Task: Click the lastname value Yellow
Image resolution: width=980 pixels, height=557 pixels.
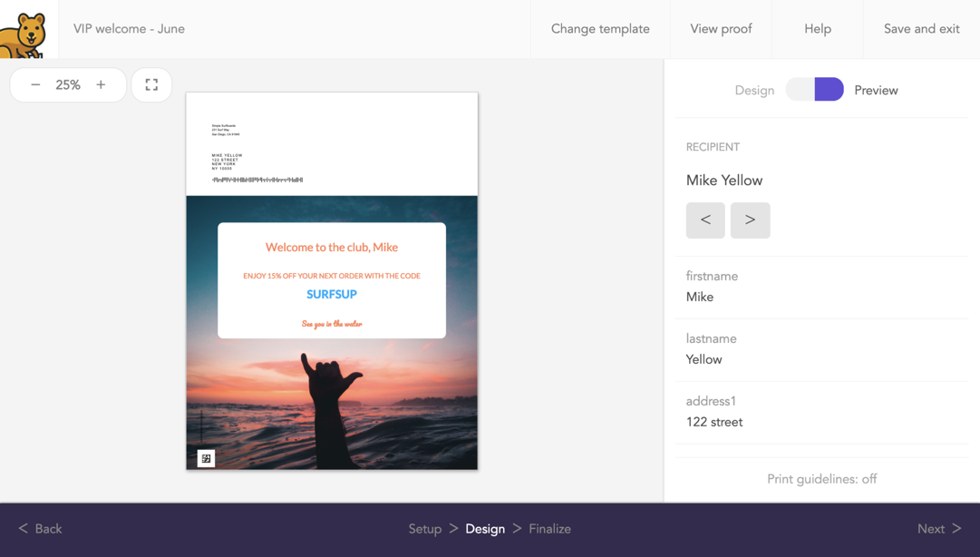Action: click(703, 359)
